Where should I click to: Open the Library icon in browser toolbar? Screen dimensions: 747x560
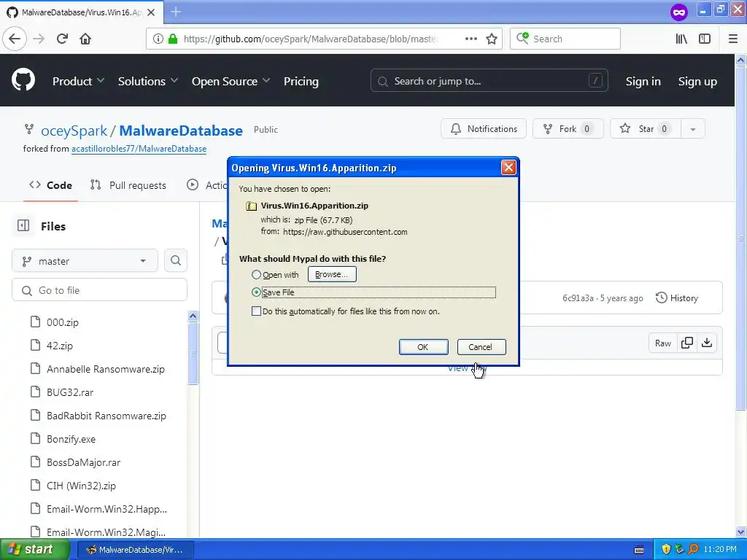(x=681, y=39)
